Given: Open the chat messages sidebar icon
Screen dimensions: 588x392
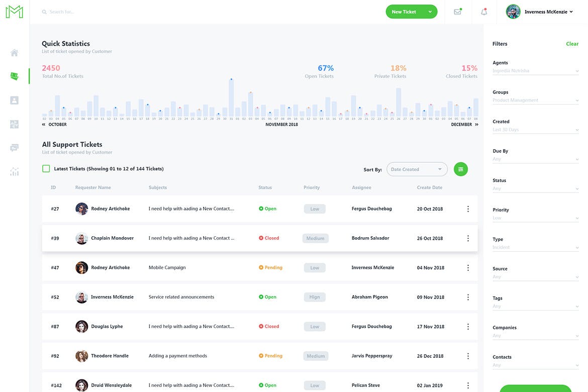Looking at the screenshot, I should [x=14, y=148].
